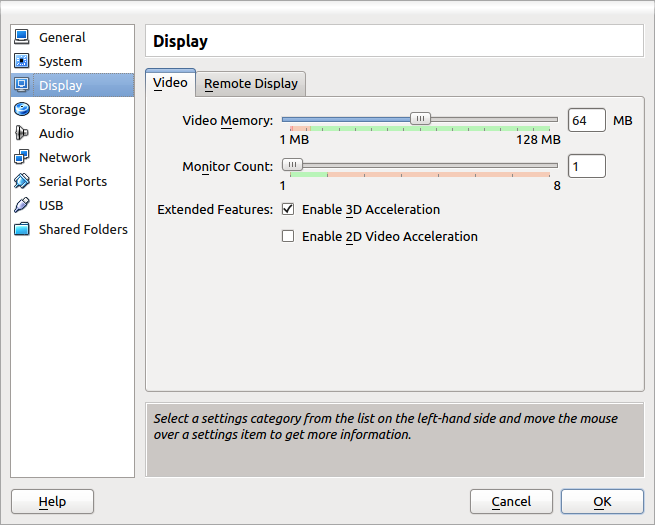The width and height of the screenshot is (655, 525).
Task: Click the System chip icon
Action: click(22, 61)
